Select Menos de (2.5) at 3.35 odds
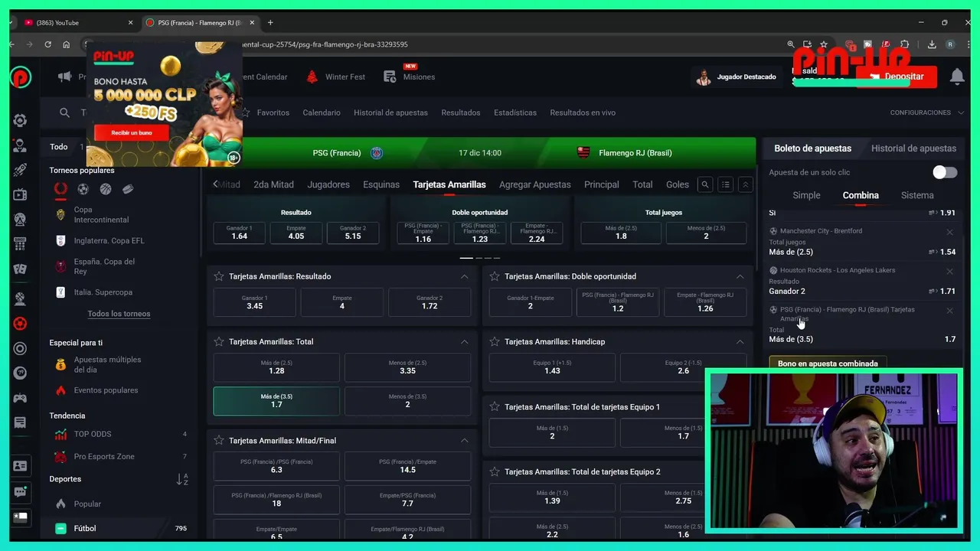 407,367
